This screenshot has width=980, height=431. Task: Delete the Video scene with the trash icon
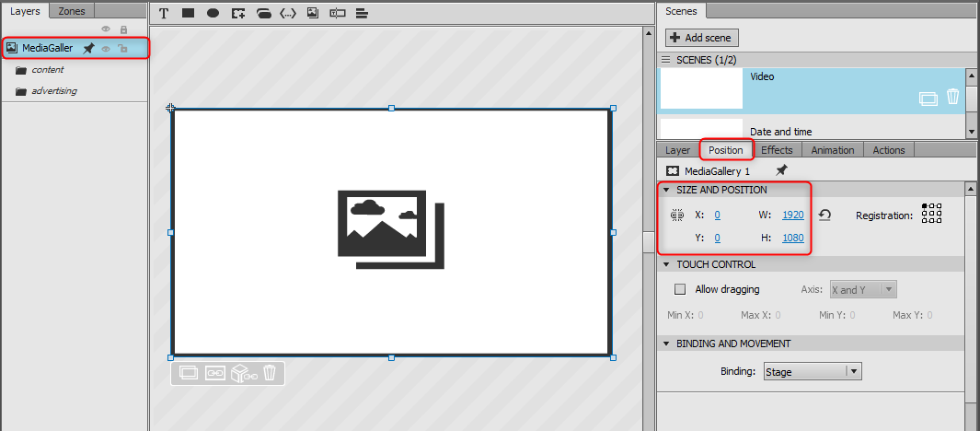coord(952,97)
